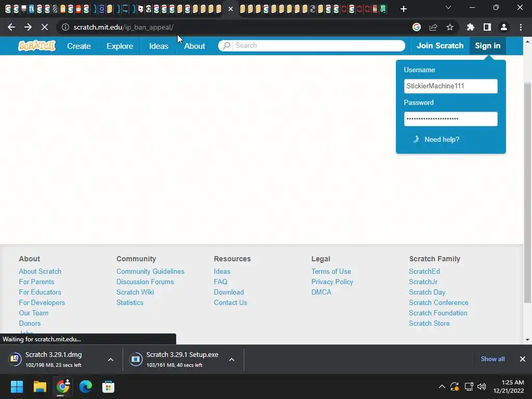Open the Explore menu item
Screen dimensions: 532x399
(x=120, y=46)
